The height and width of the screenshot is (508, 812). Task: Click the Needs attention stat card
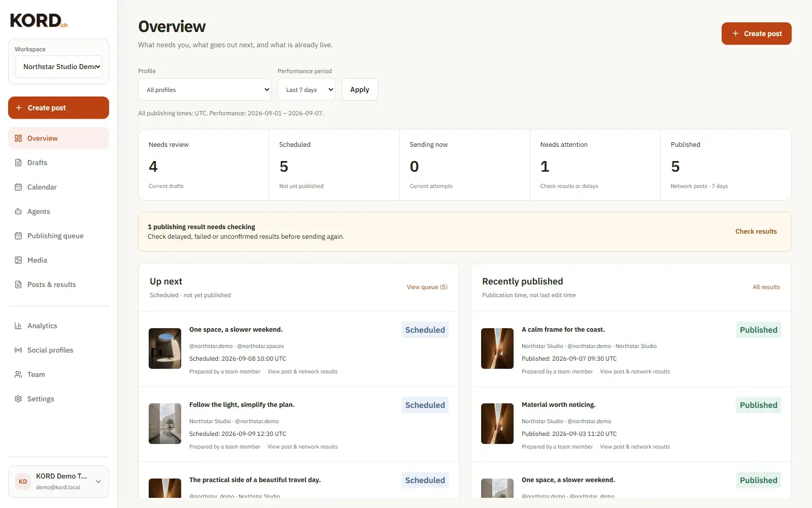(x=595, y=165)
